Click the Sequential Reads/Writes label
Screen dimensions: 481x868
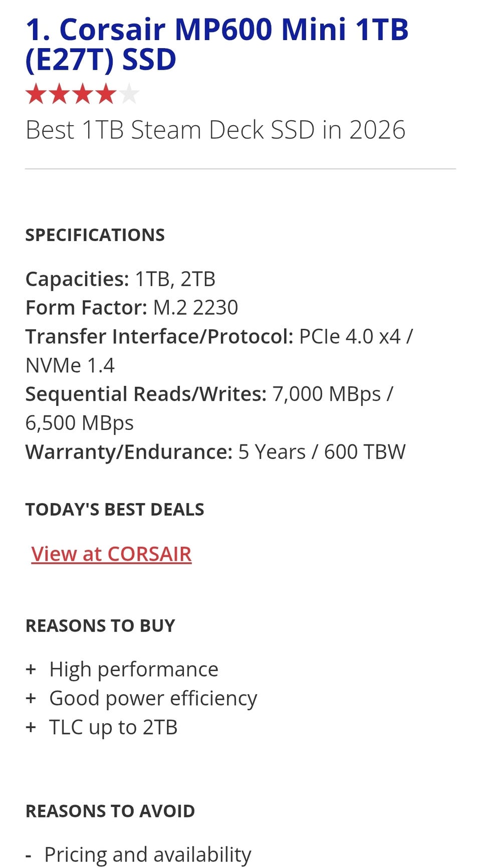(146, 394)
